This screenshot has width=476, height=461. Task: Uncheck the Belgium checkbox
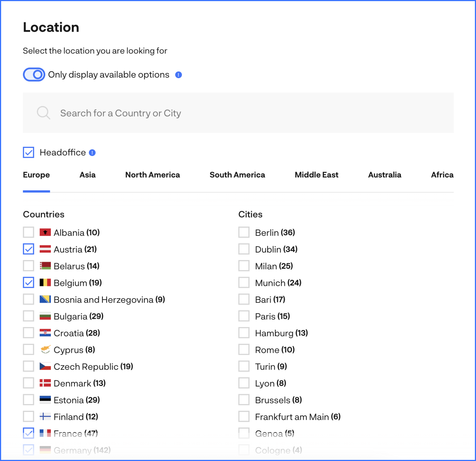coord(29,282)
